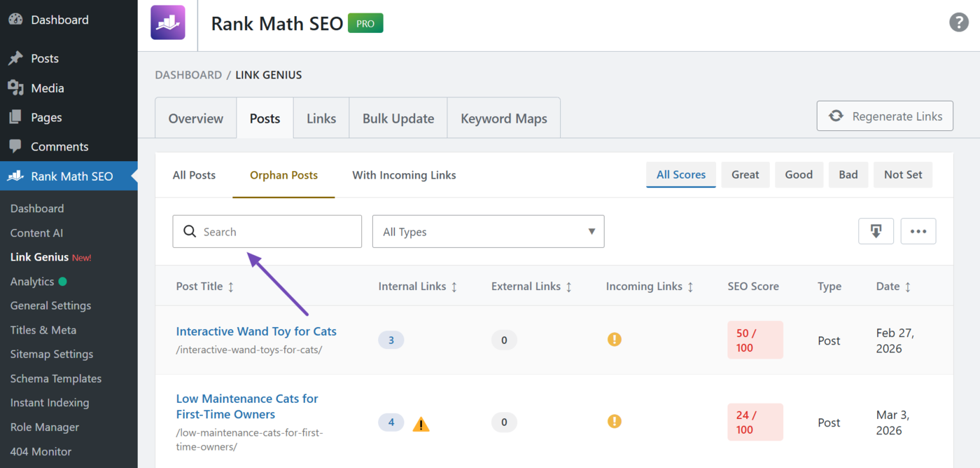Click the /interactive-wand-toys-for-cats/ slug text

249,350
